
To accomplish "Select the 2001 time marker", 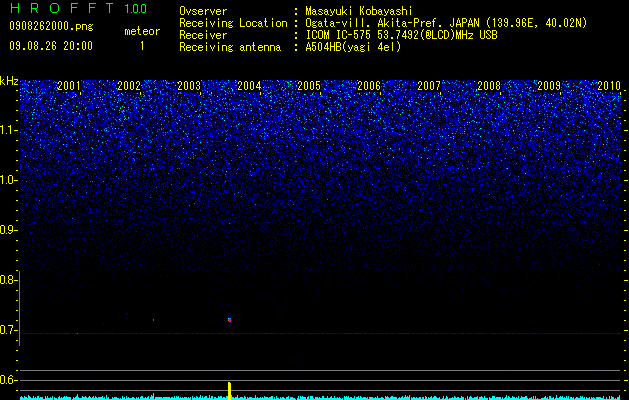I will click(69, 86).
